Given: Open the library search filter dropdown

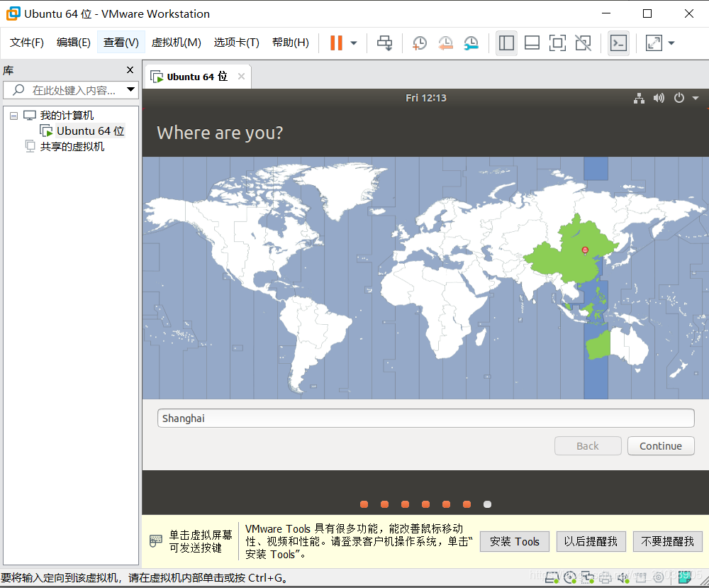Looking at the screenshot, I should (x=130, y=89).
